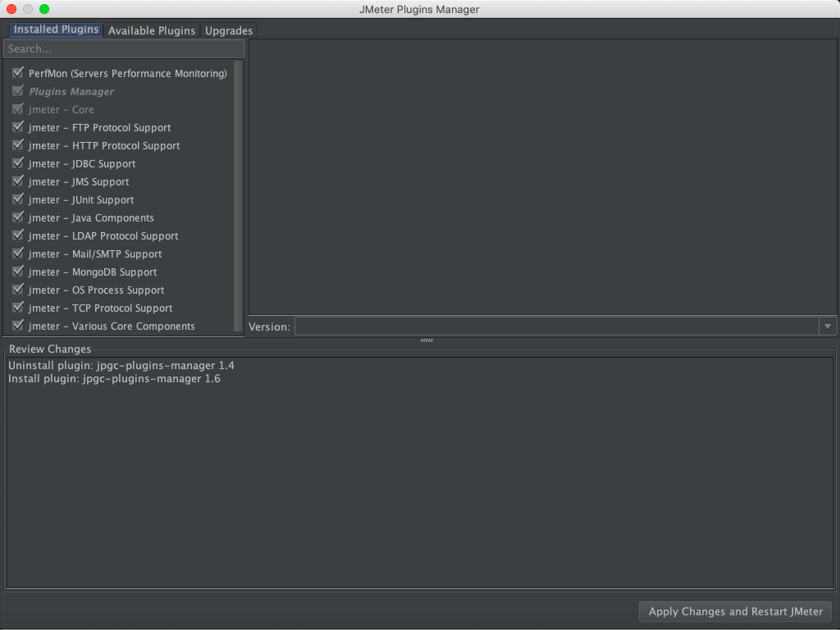This screenshot has height=630, width=840.
Task: Switch to the Upgrades tab
Action: coord(229,30)
